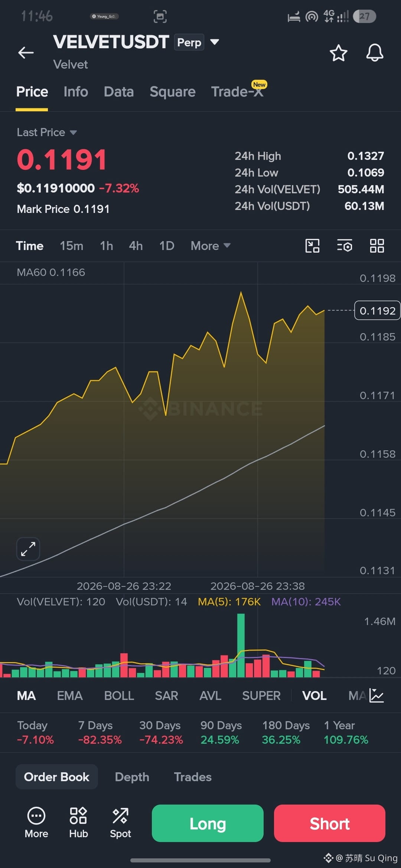Toggle the MA indicator
This screenshot has width=401, height=868.
click(26, 696)
